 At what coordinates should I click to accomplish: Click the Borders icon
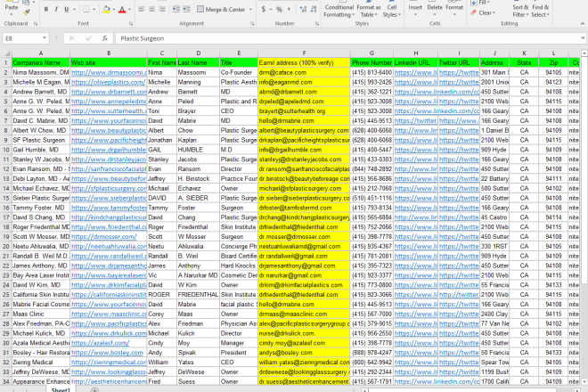[86, 10]
